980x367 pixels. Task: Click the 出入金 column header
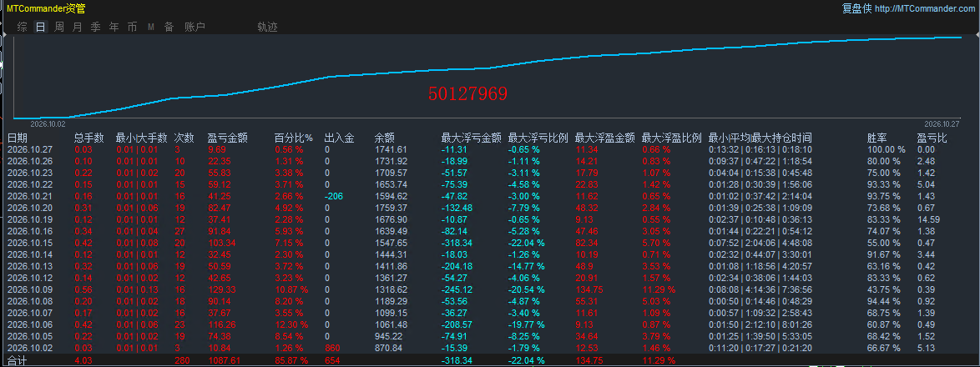(340, 138)
